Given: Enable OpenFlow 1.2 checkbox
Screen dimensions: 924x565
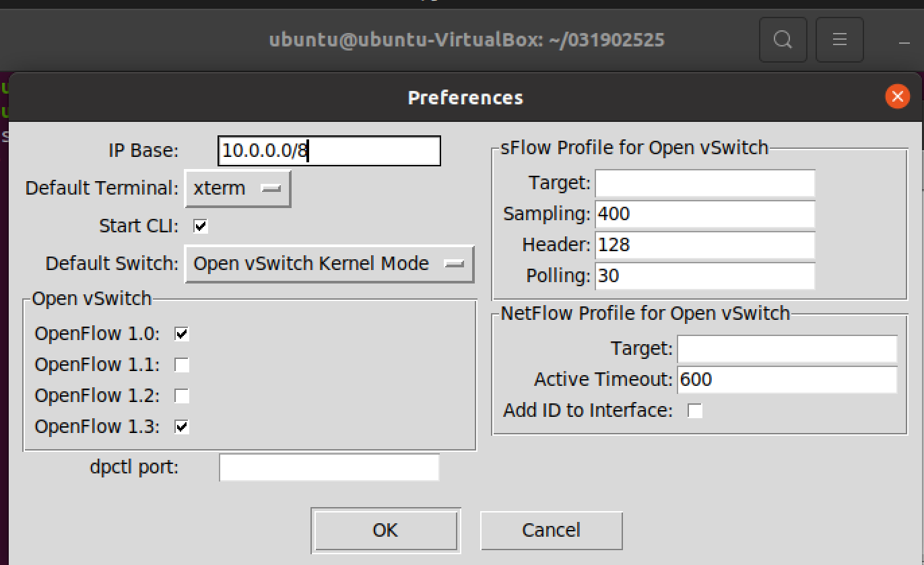Looking at the screenshot, I should pyautogui.click(x=182, y=395).
